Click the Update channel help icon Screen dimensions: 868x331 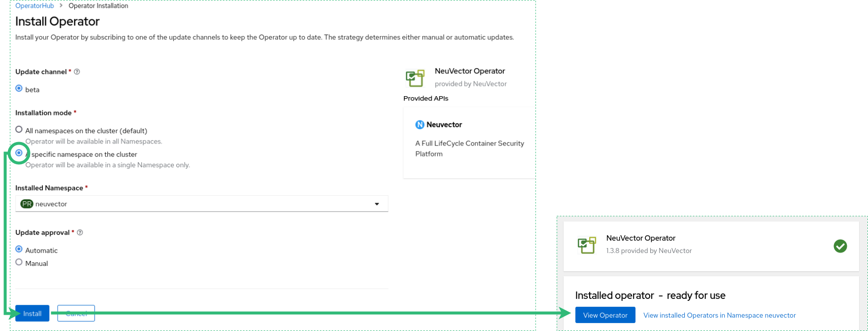[77, 72]
